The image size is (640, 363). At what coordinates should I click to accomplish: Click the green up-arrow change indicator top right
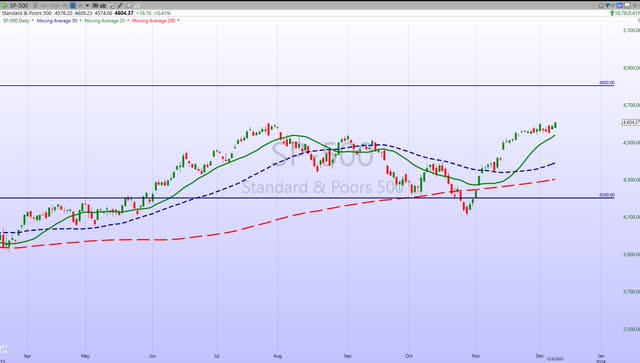coord(612,13)
